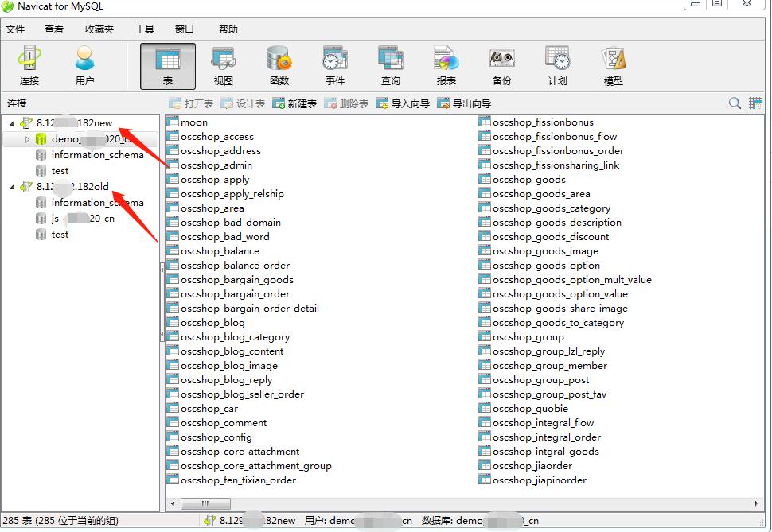
Task: Click the oscshop_integral_order table icon
Action: 485,437
